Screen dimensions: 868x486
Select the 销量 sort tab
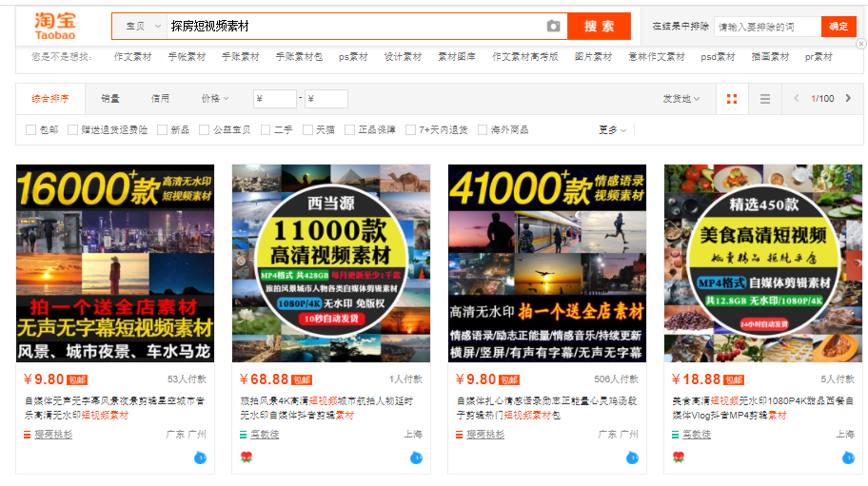[x=110, y=99]
